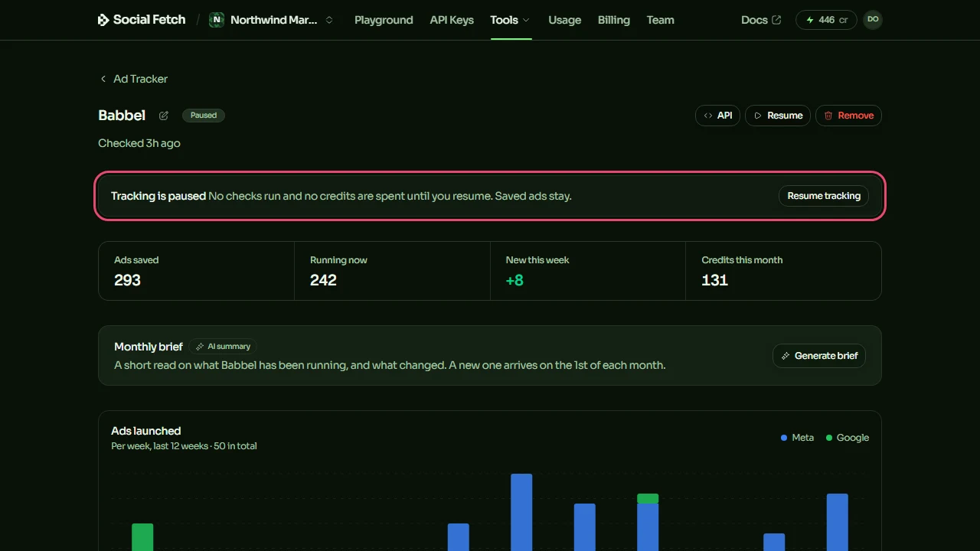Open the Northwind workspace switcher
The width and height of the screenshot is (980, 551).
[273, 20]
